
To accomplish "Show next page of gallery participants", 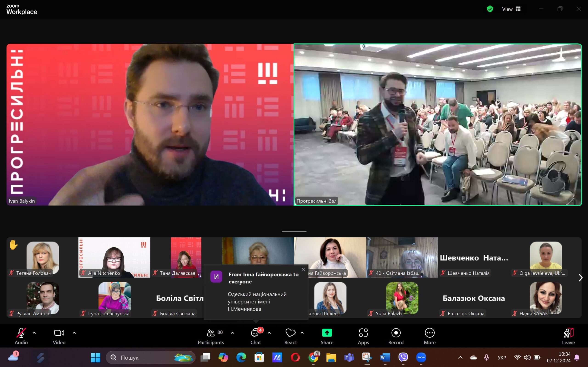I will pyautogui.click(x=580, y=278).
